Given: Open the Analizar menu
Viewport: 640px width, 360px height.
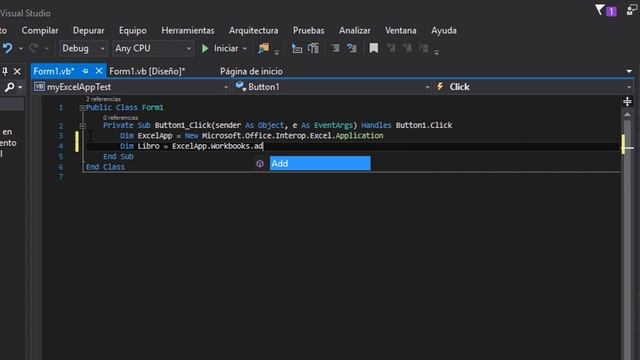Looking at the screenshot, I should pos(355,31).
